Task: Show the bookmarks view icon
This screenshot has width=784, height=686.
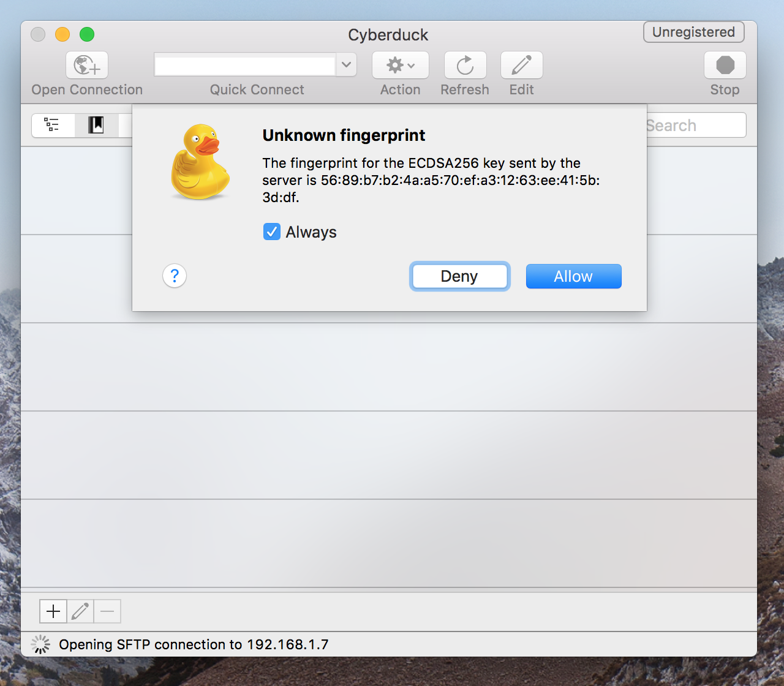Action: point(96,125)
